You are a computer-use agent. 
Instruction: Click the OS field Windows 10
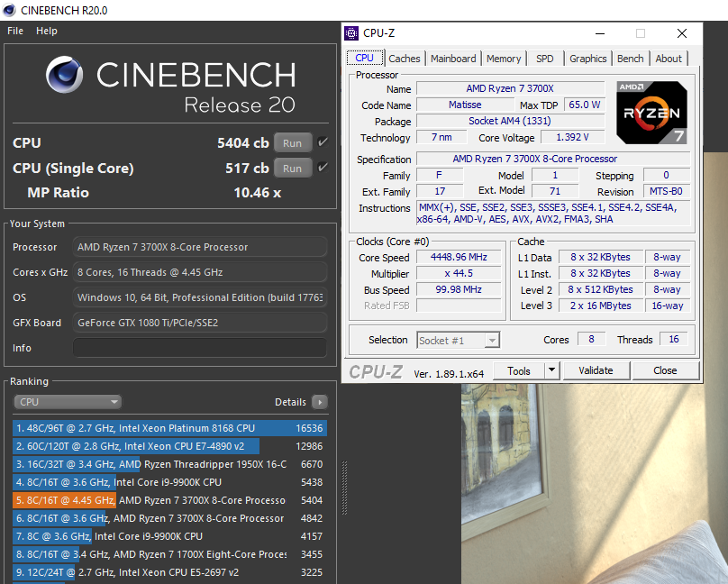(x=200, y=297)
